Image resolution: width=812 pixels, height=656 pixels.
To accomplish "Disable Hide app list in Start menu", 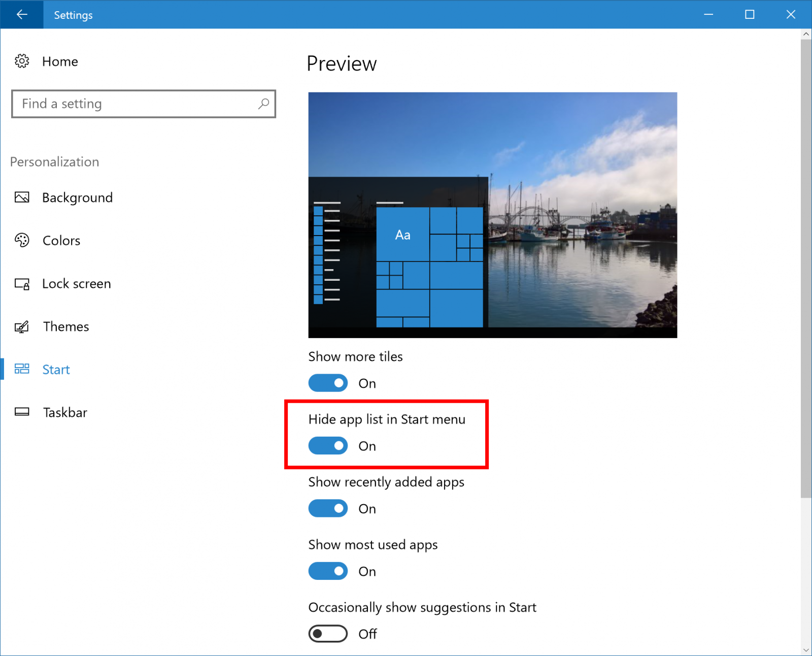I will click(328, 446).
